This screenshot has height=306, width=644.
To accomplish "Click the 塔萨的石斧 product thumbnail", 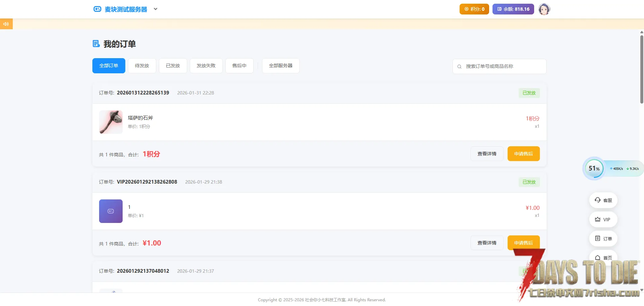I will [111, 122].
